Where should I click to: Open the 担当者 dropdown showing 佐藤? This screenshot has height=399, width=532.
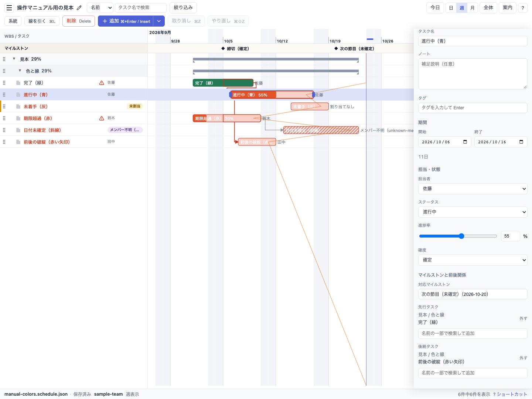tap(473, 188)
